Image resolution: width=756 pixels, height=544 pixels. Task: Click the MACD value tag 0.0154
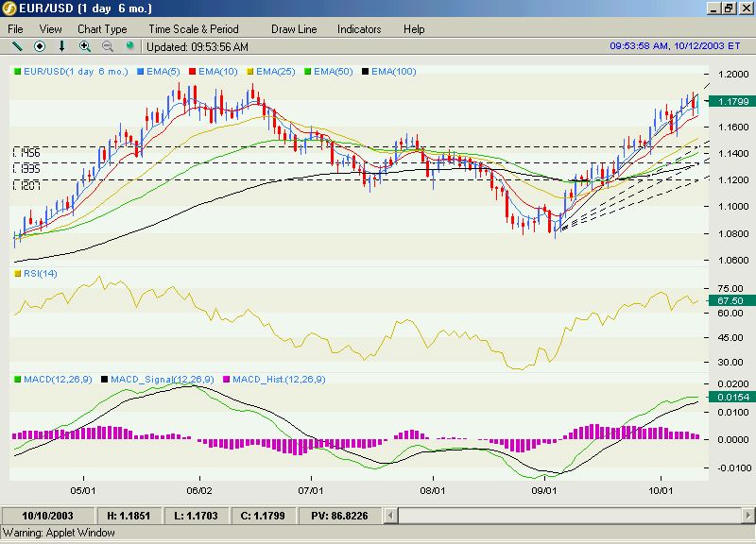coord(732,397)
